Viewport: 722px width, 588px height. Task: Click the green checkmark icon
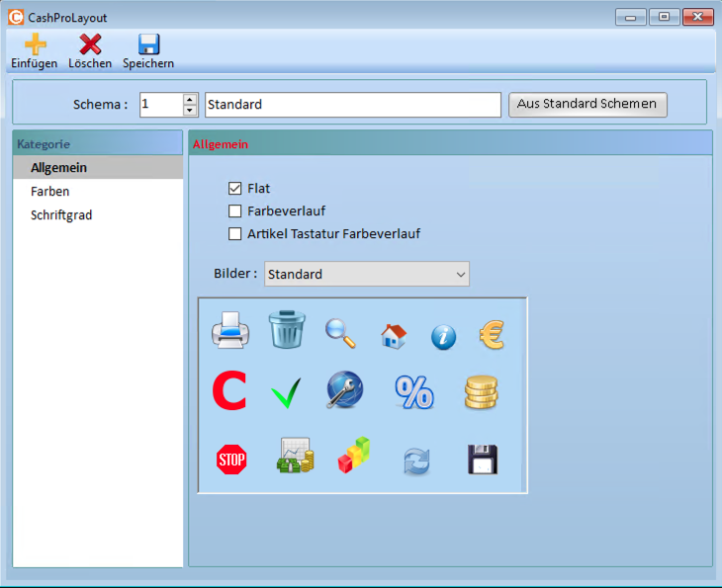coord(286,393)
